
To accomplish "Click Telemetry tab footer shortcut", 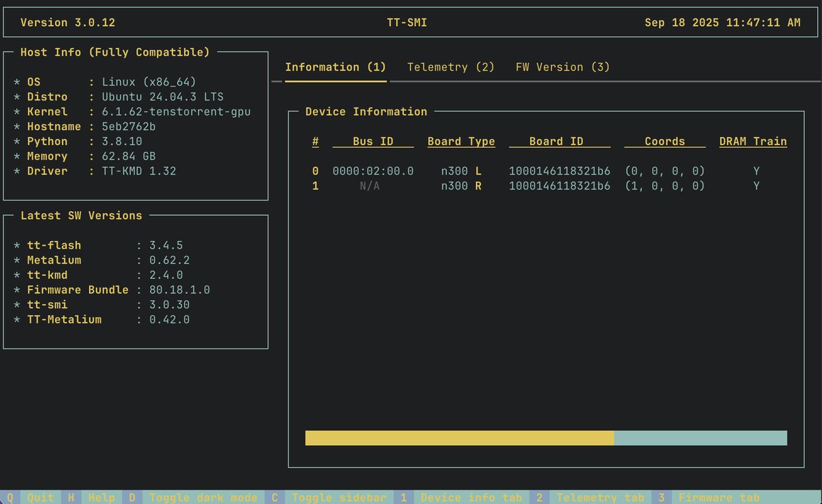I will [x=601, y=498].
